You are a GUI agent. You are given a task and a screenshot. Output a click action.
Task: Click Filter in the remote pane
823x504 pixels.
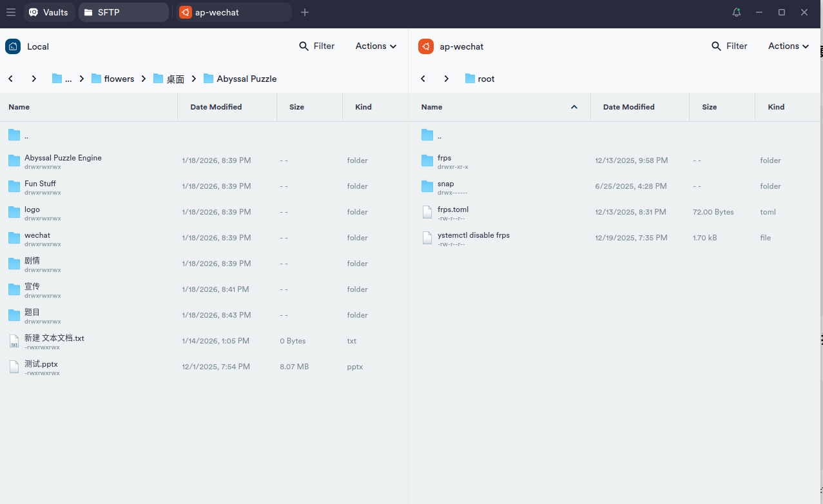[730, 46]
